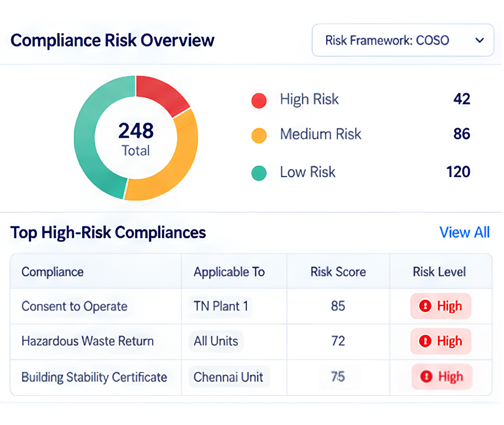Click the Medium Risk count 86
The image size is (504, 425).
(462, 134)
